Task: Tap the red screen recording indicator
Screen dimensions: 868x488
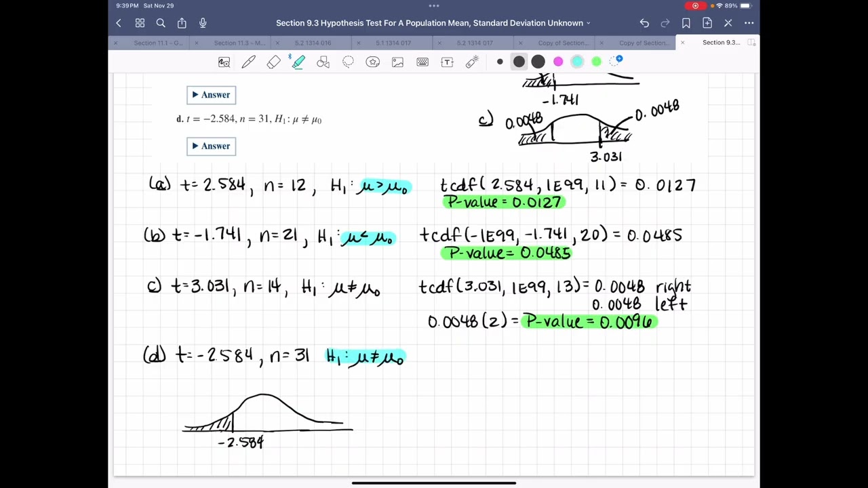Action: click(x=695, y=5)
